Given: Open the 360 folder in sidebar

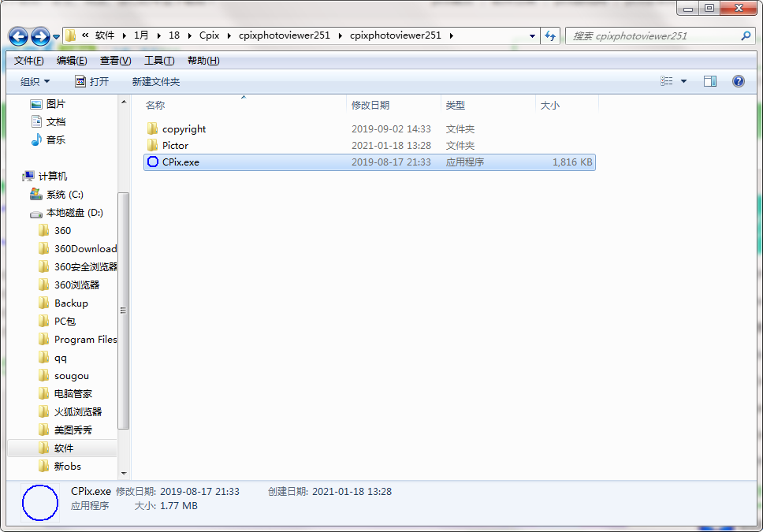Looking at the screenshot, I should [x=55, y=230].
